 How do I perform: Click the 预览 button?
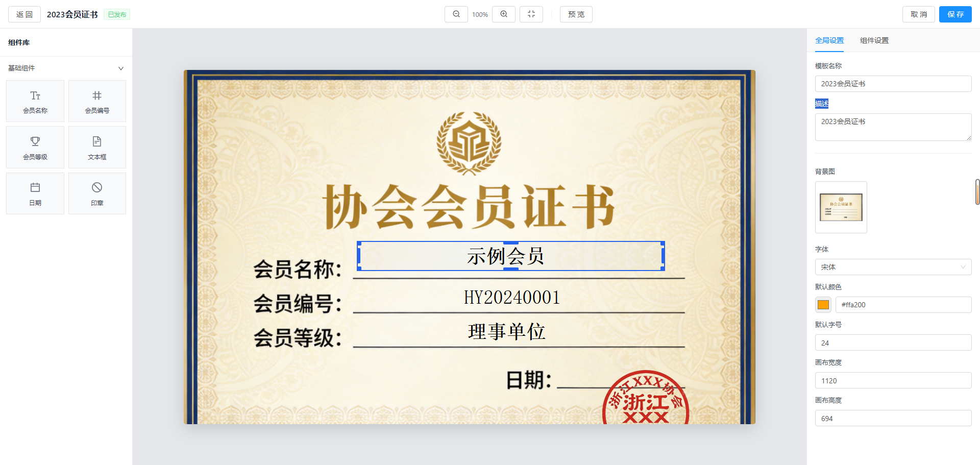tap(576, 14)
